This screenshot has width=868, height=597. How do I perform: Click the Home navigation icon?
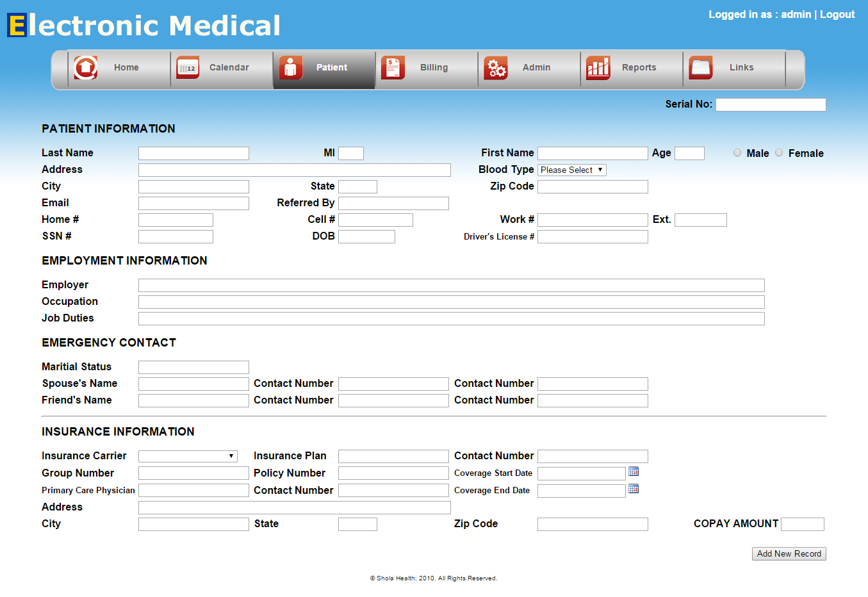[x=85, y=67]
